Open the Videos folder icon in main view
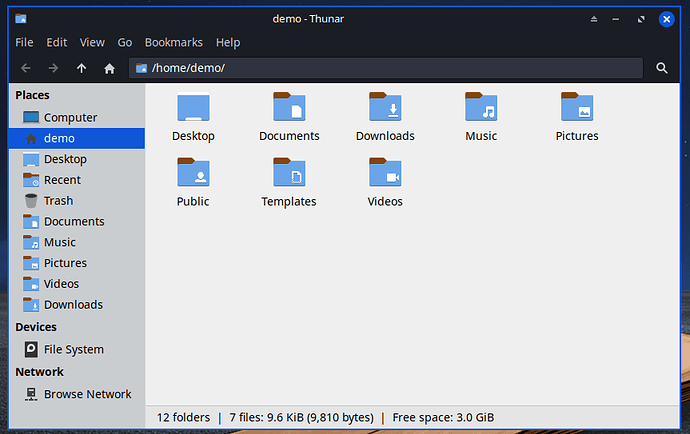Screen dimensions: 690x434 385,173
